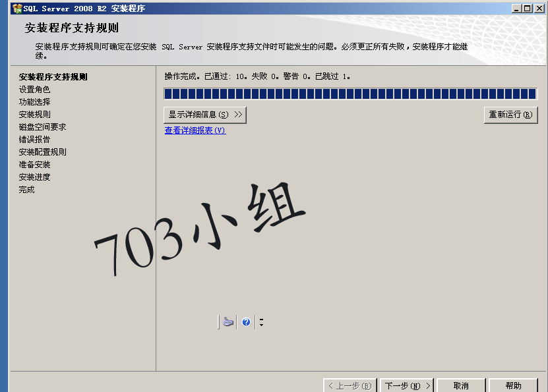548x392 pixels.
Task: Select 错误报告 step in sidebar
Action: coord(34,140)
